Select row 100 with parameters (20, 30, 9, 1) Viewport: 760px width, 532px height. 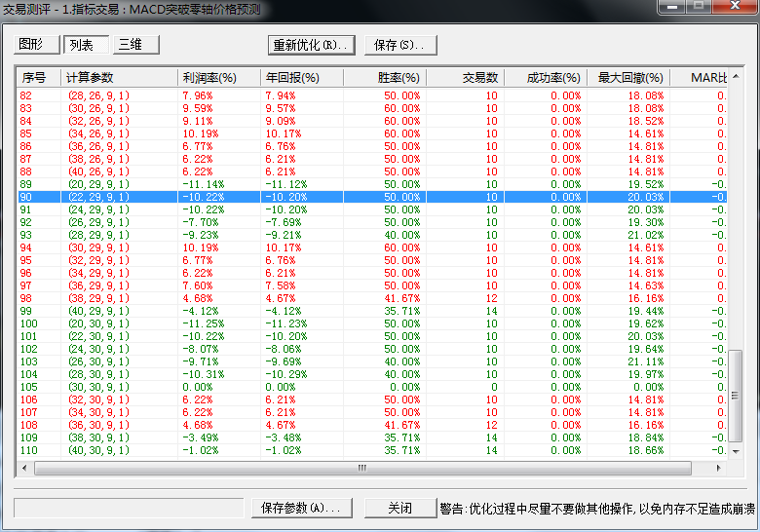coord(372,323)
